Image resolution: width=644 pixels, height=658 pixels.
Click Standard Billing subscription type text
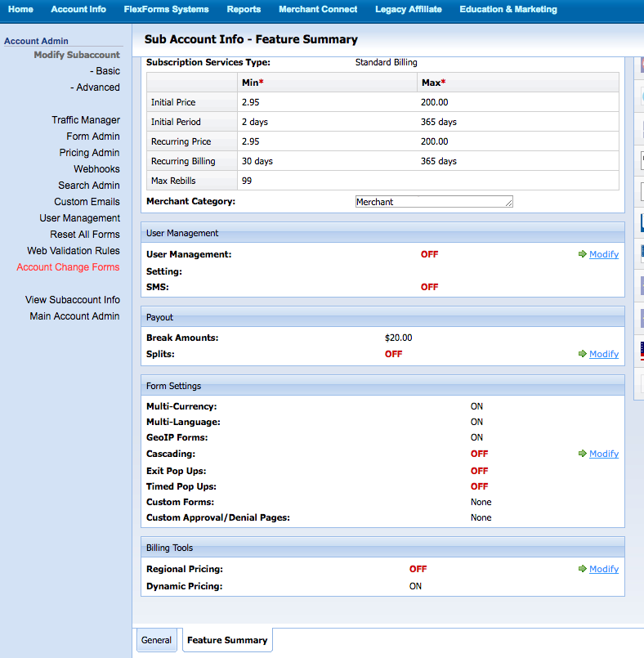[x=386, y=62]
